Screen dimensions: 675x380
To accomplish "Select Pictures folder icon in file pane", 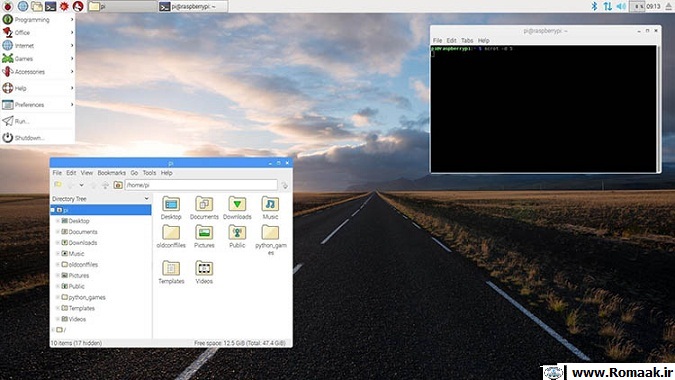I will (x=204, y=232).
